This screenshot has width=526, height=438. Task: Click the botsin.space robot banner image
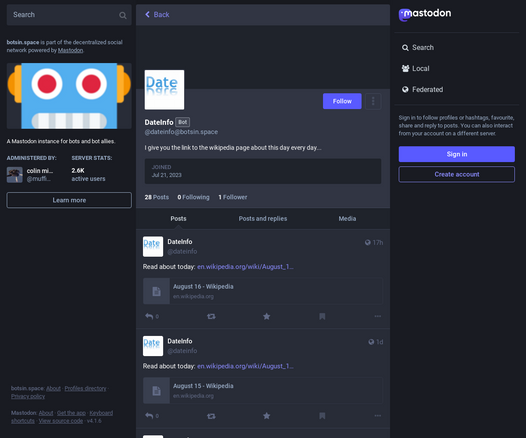coord(69,96)
